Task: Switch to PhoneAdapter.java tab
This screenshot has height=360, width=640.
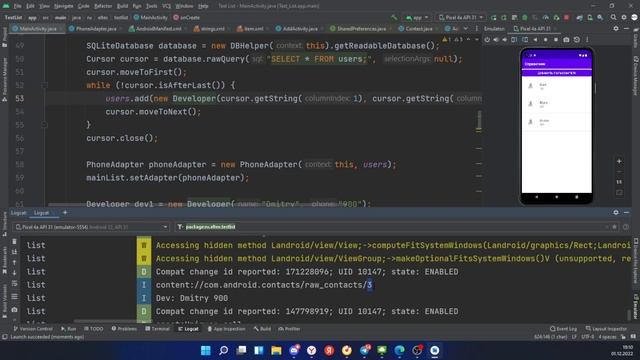Action: (96, 29)
